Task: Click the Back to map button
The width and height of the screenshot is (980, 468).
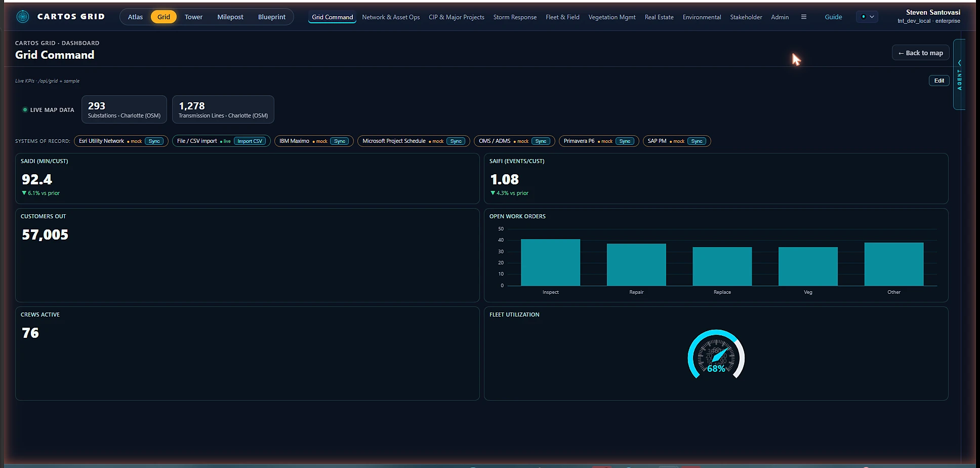Action: 920,53
